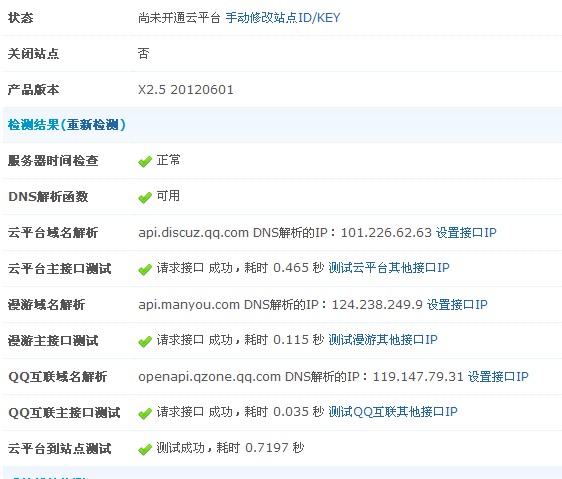Screen dimensions: 562x479
Task: Click green check for QQ互联主接口测试
Action: tap(145, 413)
